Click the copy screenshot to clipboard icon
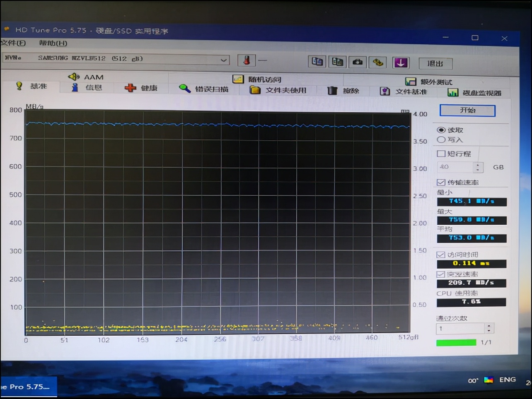The image size is (532, 399). coord(337,62)
